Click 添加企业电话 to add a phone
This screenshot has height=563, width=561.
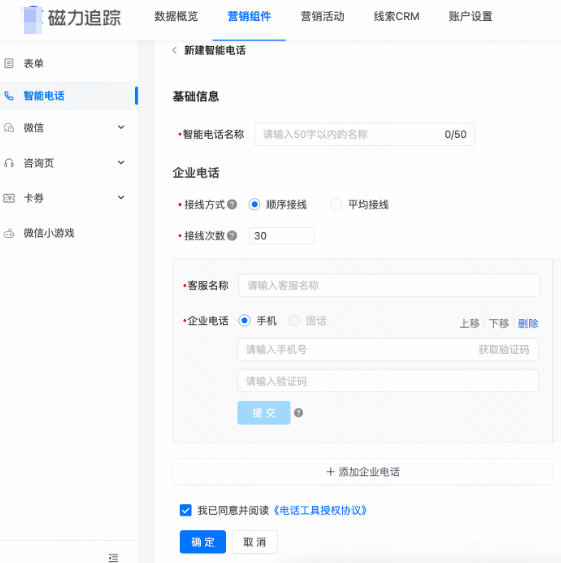(362, 472)
